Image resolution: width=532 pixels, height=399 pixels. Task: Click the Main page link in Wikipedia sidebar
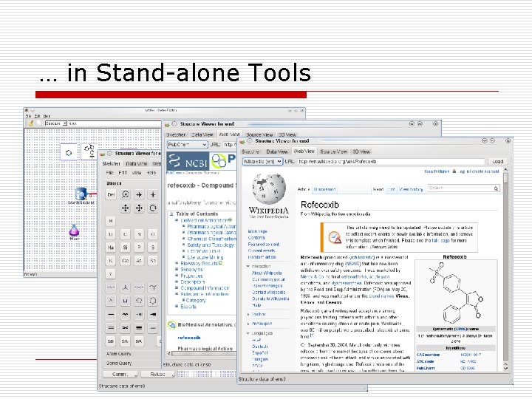(258, 231)
